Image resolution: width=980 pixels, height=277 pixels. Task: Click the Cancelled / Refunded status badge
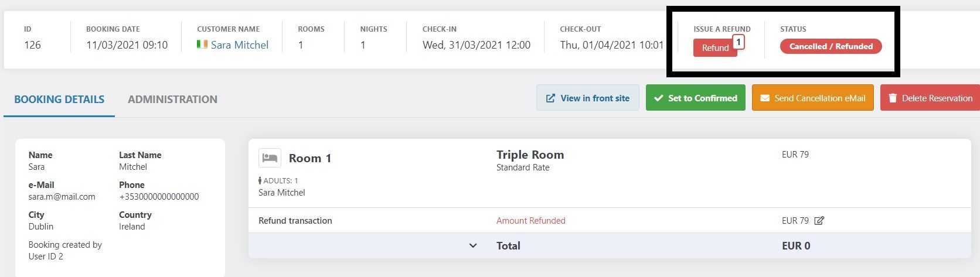[x=831, y=46]
